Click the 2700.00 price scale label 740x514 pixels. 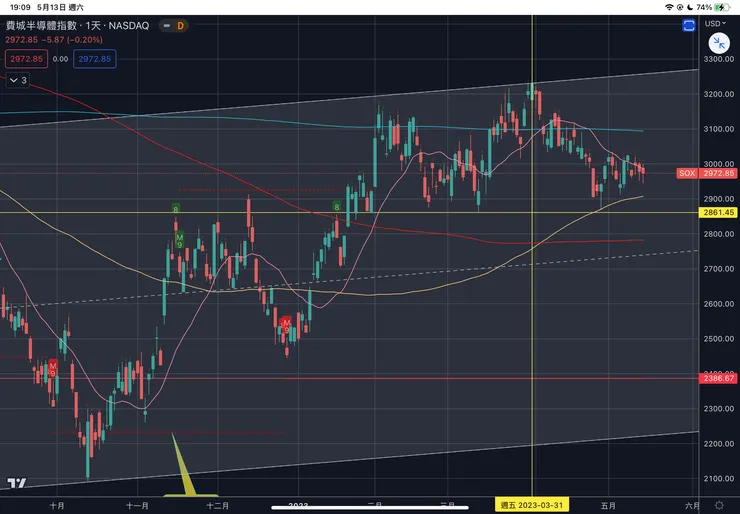click(719, 269)
